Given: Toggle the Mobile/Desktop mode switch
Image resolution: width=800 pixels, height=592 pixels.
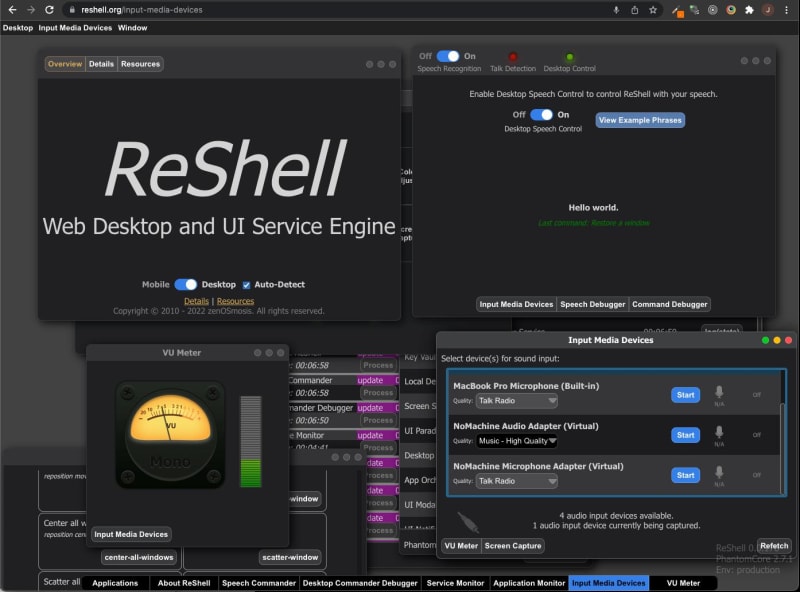Looking at the screenshot, I should pos(186,284).
